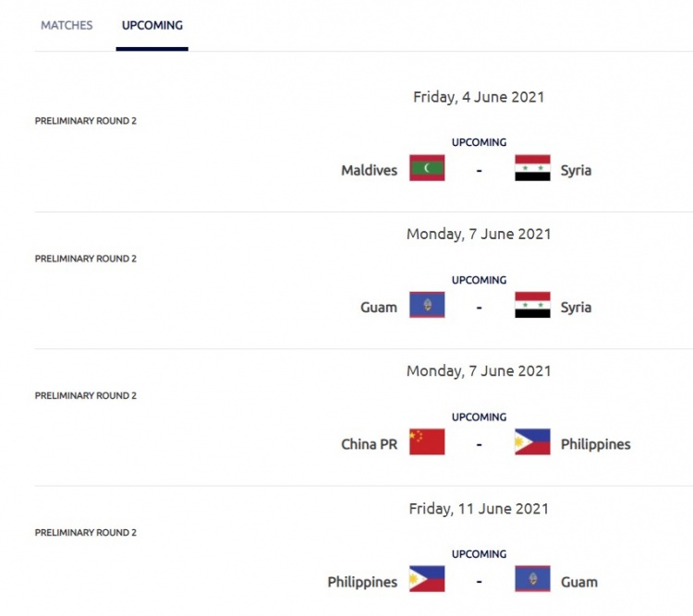Click Philippines flag opposite China PR

click(532, 442)
